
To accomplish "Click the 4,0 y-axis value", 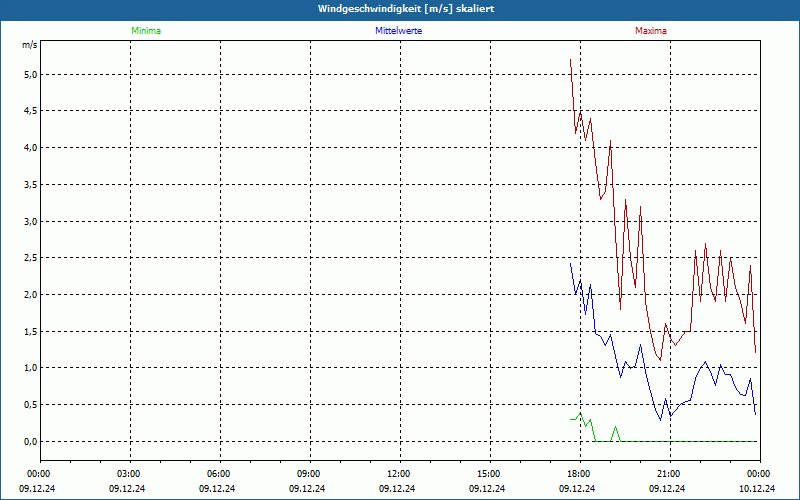I will click(31, 147).
